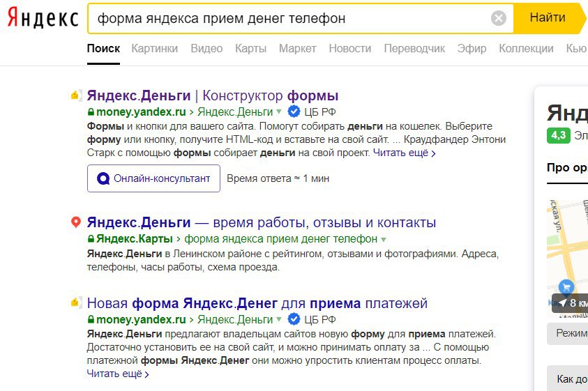Open the Эфир tab
The height and width of the screenshot is (391, 588).
472,48
